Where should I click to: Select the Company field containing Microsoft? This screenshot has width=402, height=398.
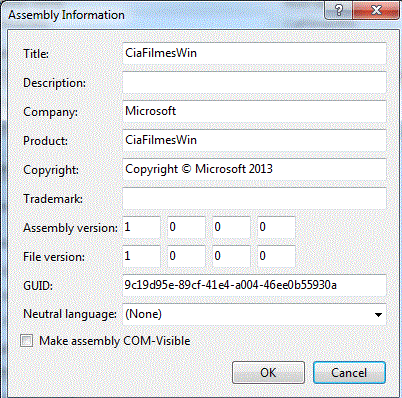[x=254, y=111]
